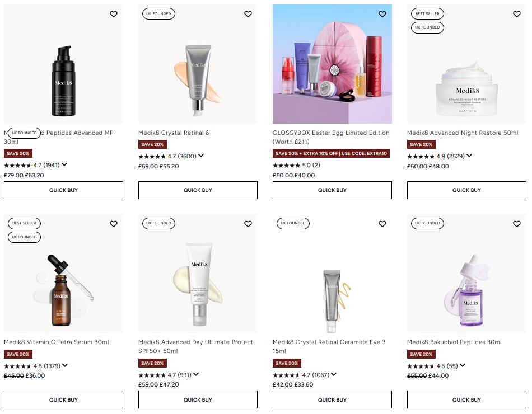Image resolution: width=532 pixels, height=414 pixels.
Task: Click the EXTRA10 discount code banner
Action: (332, 153)
